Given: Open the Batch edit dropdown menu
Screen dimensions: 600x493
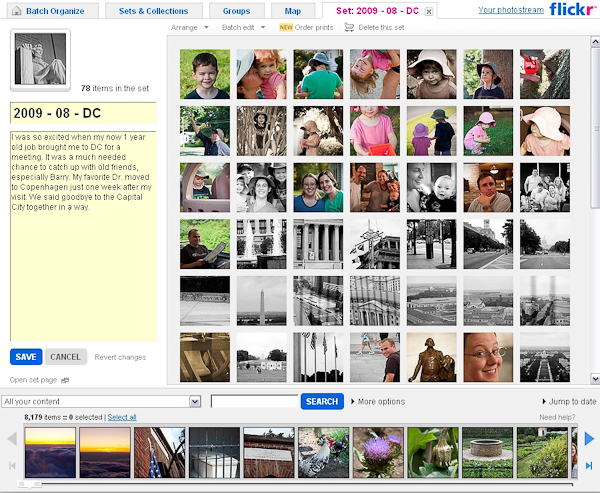Looking at the screenshot, I should tap(243, 27).
